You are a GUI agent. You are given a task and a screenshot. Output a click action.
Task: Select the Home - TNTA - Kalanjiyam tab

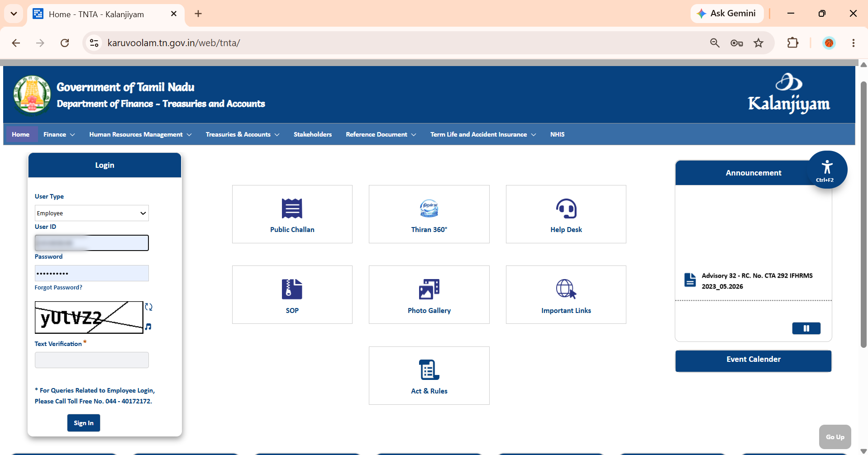point(106,14)
